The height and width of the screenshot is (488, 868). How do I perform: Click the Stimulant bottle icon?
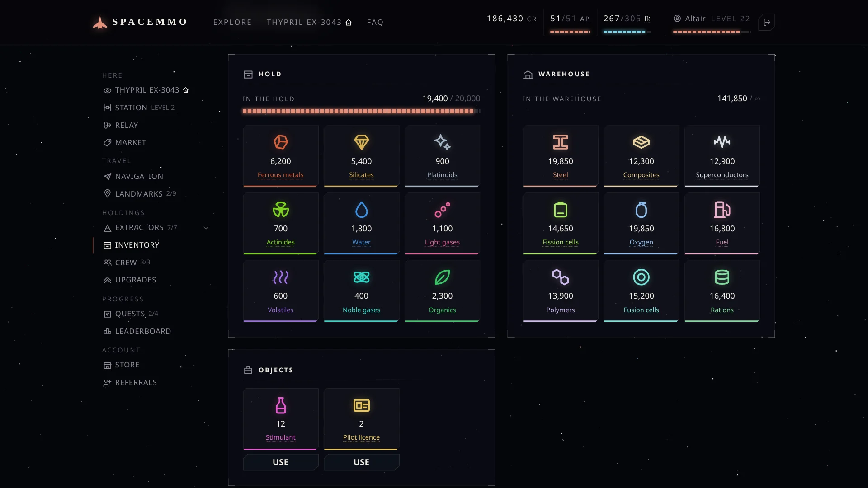281,405
